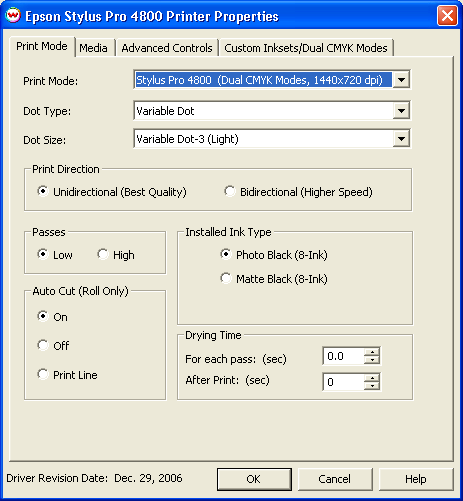The height and width of the screenshot is (501, 463).
Task: Decrease For each pass drying time
Action: pos(372,360)
